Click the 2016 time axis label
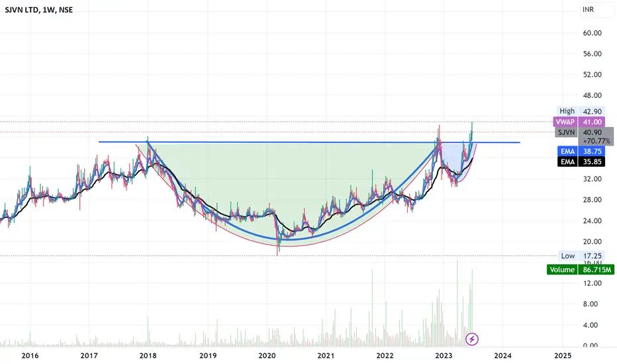 click(x=30, y=356)
